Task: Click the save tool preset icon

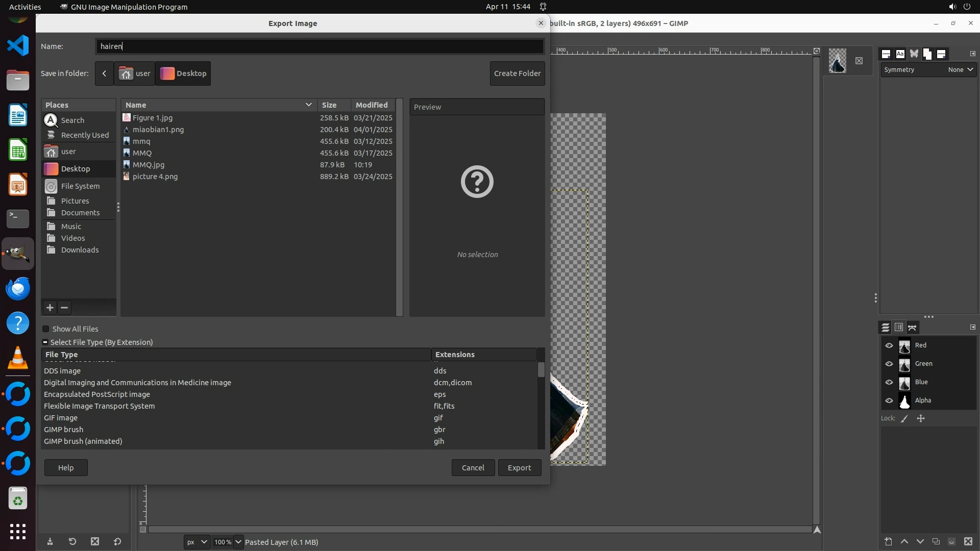Action: [50, 542]
